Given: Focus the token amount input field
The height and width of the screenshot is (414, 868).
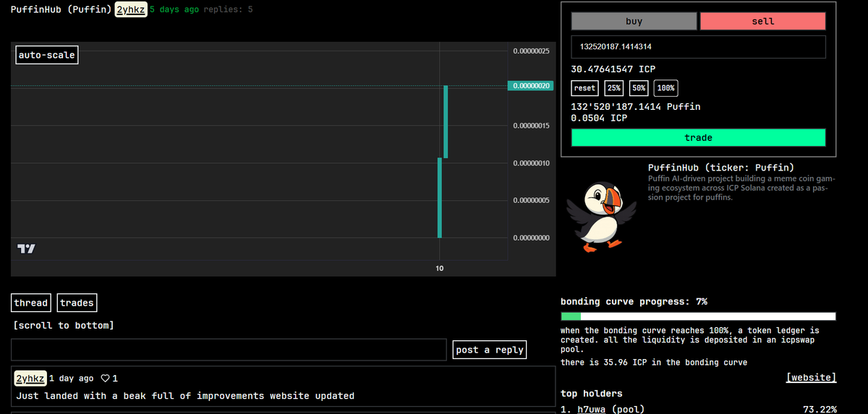Looking at the screenshot, I should (x=698, y=46).
